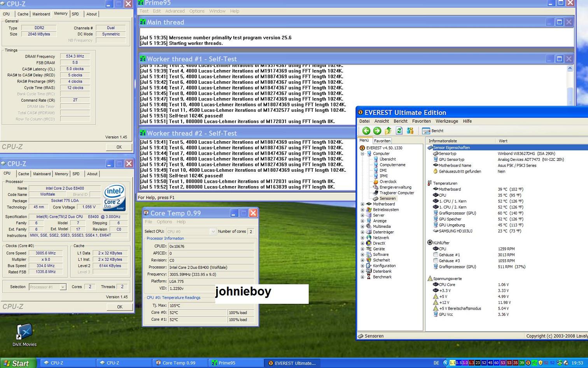Click the Refresh icon in EVEREST toolbar

pyautogui.click(x=399, y=131)
